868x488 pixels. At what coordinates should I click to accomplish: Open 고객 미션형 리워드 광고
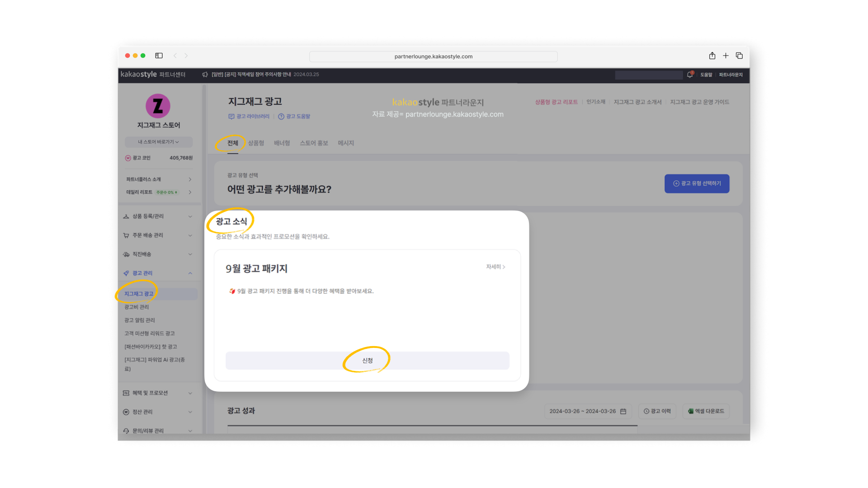[150, 333]
